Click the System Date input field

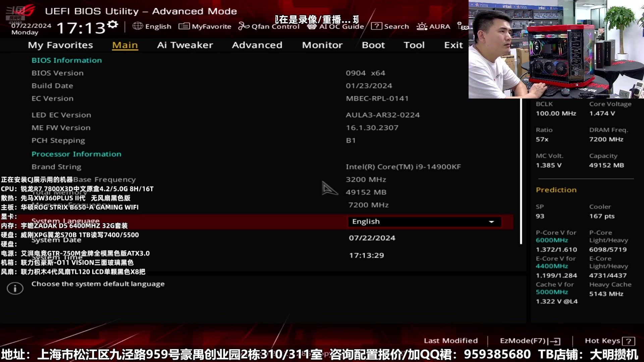[x=372, y=238]
